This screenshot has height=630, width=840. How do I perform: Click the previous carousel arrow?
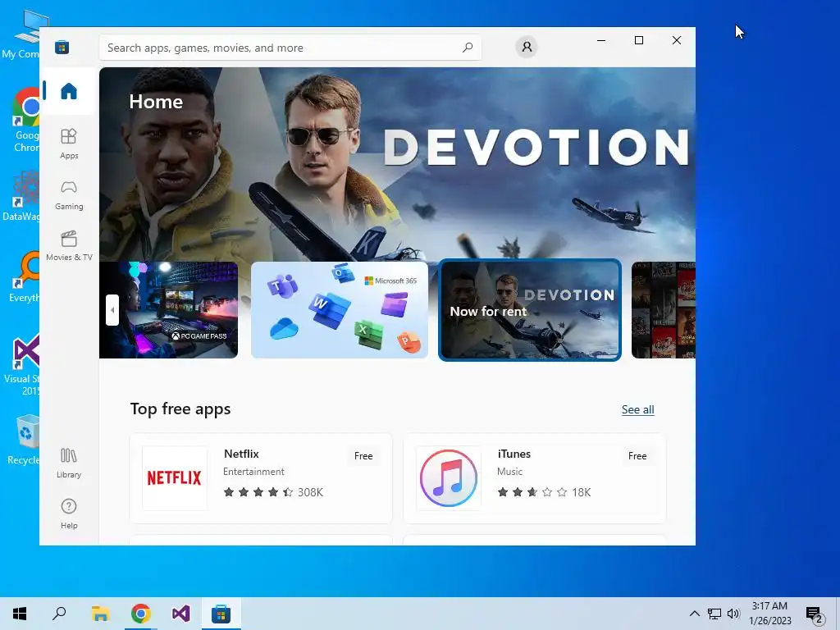(x=112, y=309)
